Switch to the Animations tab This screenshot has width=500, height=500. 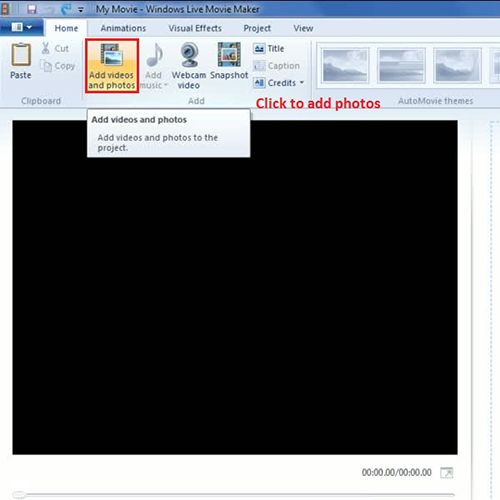point(123,28)
